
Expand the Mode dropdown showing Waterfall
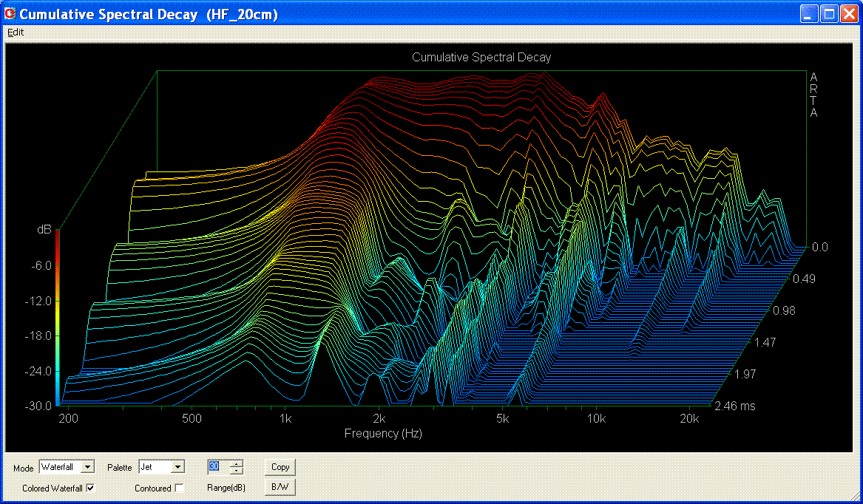pos(88,467)
